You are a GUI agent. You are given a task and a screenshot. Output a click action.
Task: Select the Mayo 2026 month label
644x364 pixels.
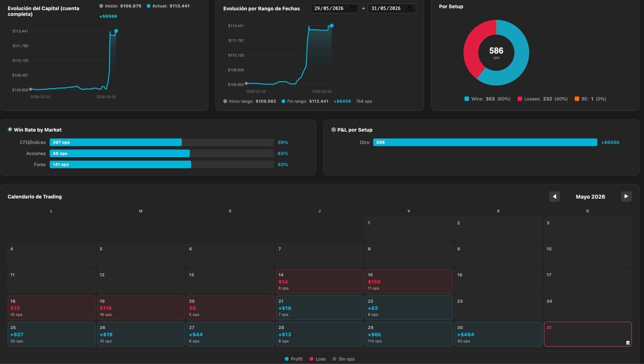tap(590, 196)
